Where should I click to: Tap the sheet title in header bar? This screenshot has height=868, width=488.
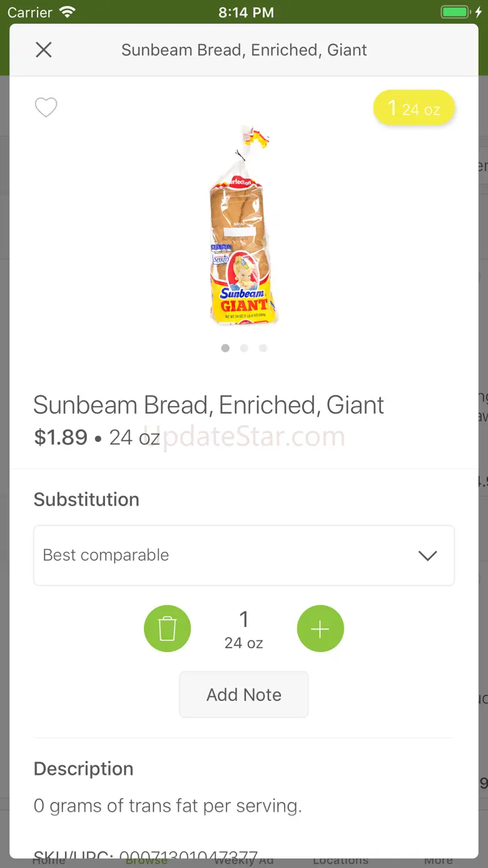244,50
